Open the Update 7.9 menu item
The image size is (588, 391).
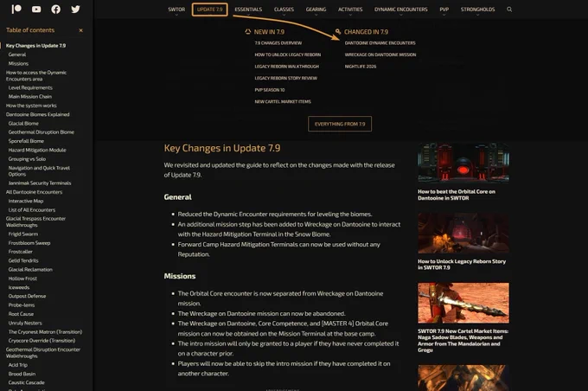[209, 10]
